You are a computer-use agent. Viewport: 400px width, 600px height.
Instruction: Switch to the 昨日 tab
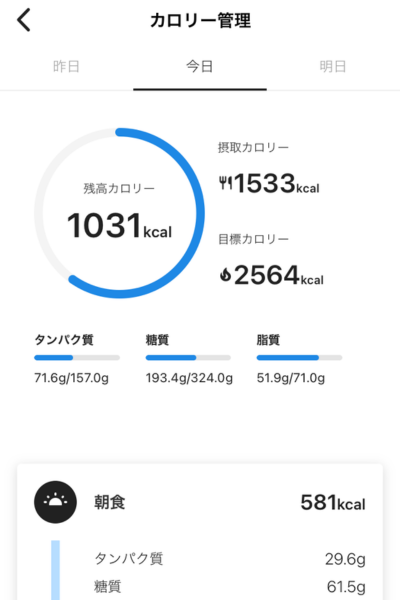coord(66,67)
